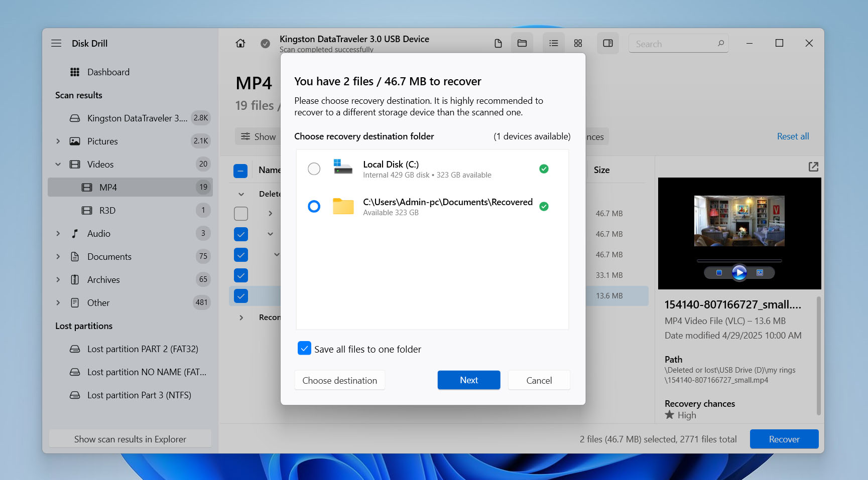Expand the Archives category
This screenshot has width=868, height=480.
coord(58,280)
